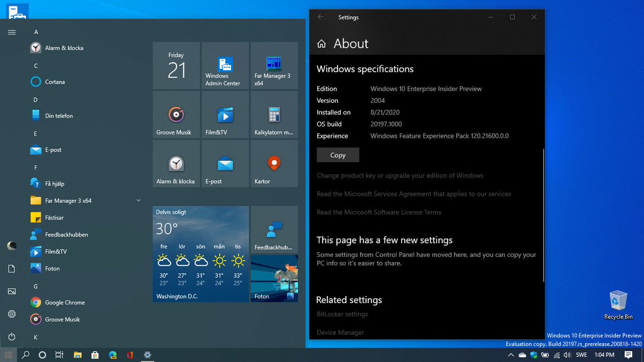
Task: Open the Kalkylatorn calculator tile
Action: (x=274, y=115)
